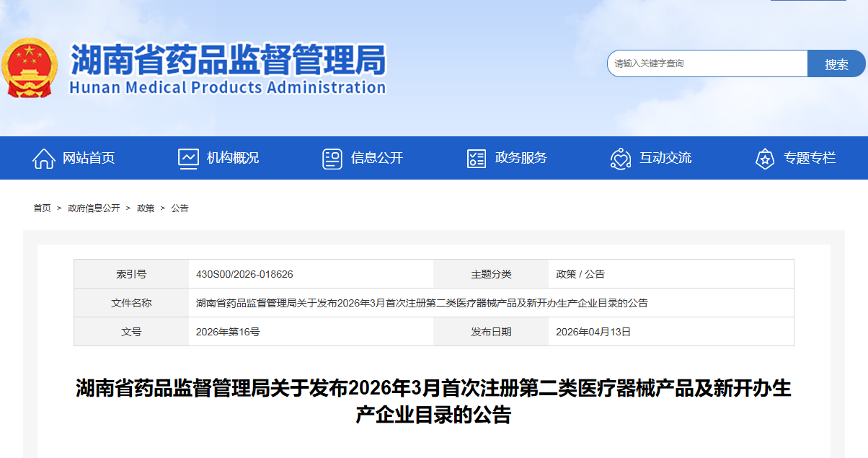The width and height of the screenshot is (868, 458).
Task: Click the house icon beside 网站首页
Action: click(x=44, y=159)
